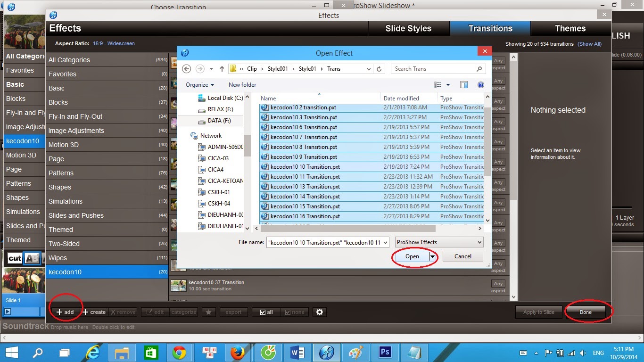Toggle the preview pane icon
Screen dimensions: 644x362
(x=464, y=85)
